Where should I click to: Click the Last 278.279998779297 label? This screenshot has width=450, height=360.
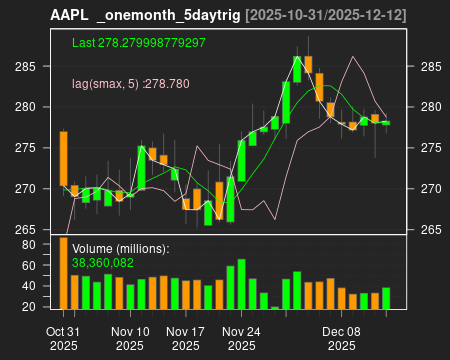(x=139, y=43)
